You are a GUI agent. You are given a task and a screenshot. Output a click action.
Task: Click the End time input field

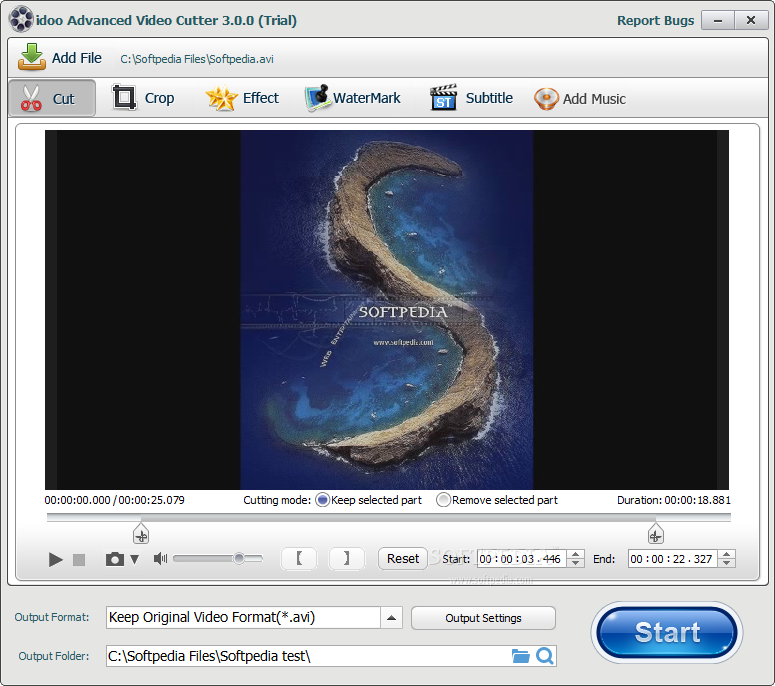(673, 559)
